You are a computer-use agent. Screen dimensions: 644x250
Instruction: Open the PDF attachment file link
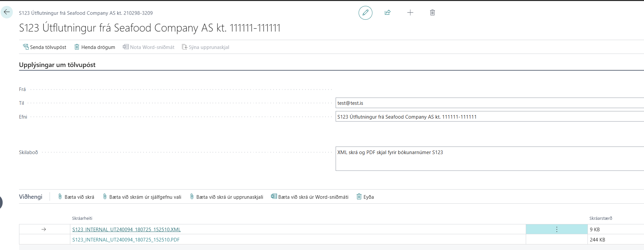click(126, 240)
